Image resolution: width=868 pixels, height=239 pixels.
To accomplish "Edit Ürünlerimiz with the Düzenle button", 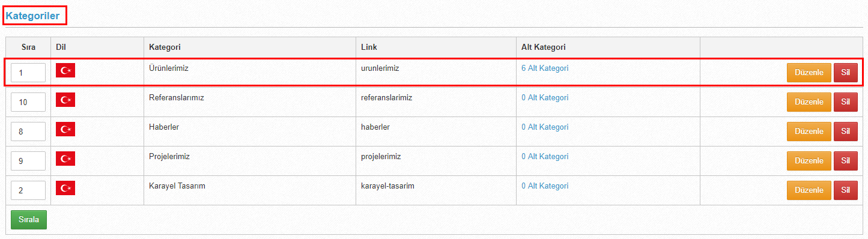I will [x=809, y=73].
